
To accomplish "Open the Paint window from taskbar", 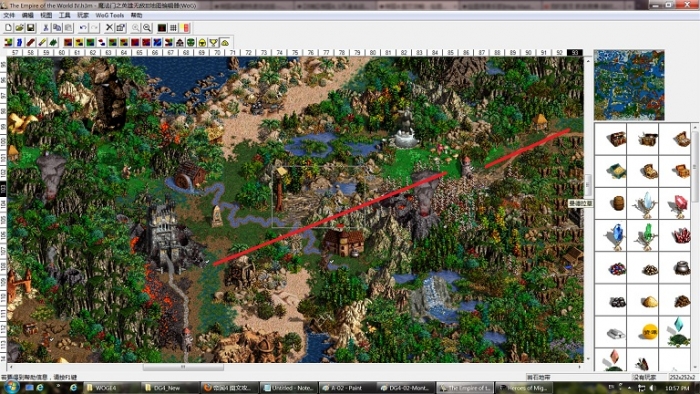I will pos(347,388).
